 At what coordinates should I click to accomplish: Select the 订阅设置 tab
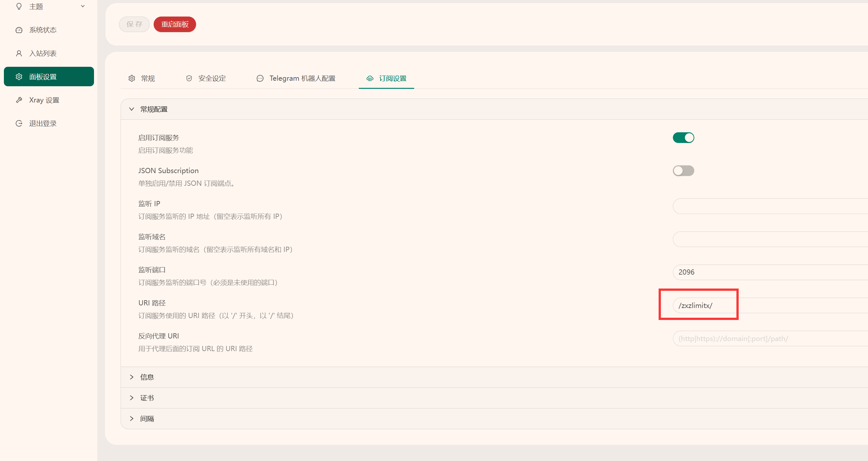click(x=386, y=78)
